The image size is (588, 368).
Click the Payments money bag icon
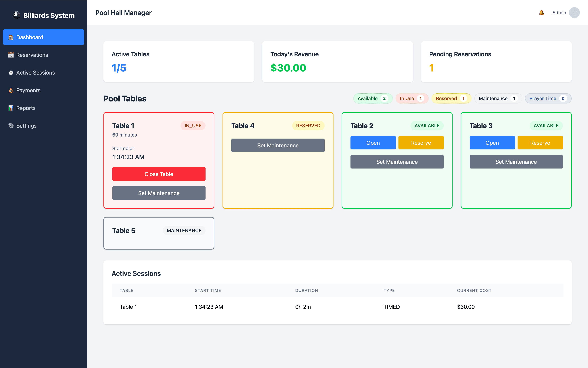[x=11, y=90]
